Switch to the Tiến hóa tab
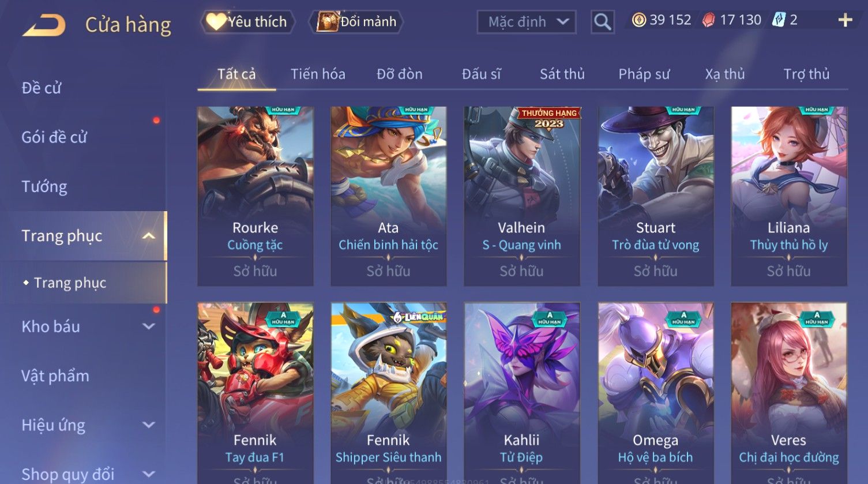 click(318, 74)
